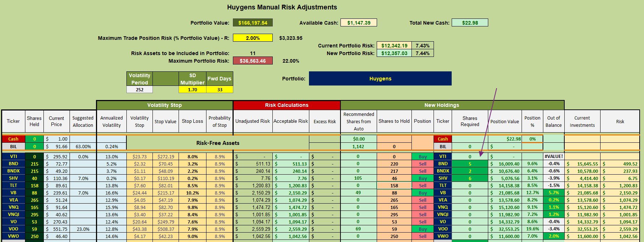Screen dimensions: 644x242
Task: Select the VNQ risk value 1,474.72 in Risk column
Action: (620, 207)
